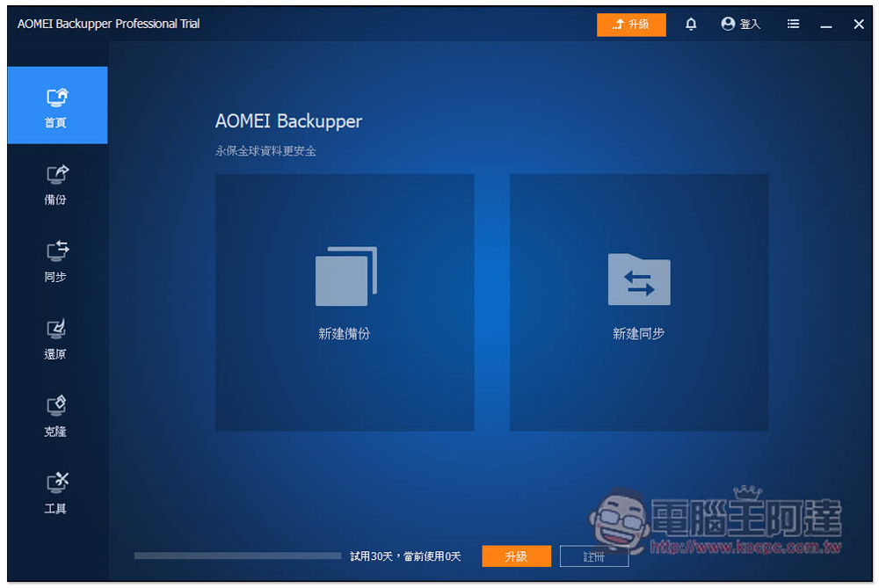The height and width of the screenshot is (588, 879).
Task: Click the 新建同步 label text
Action: 638,334
